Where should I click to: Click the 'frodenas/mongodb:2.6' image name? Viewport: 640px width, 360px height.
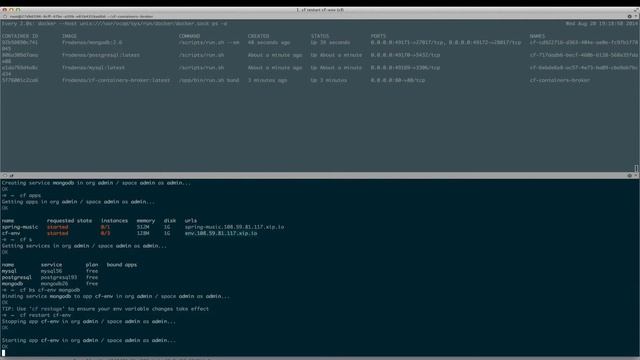coord(92,42)
